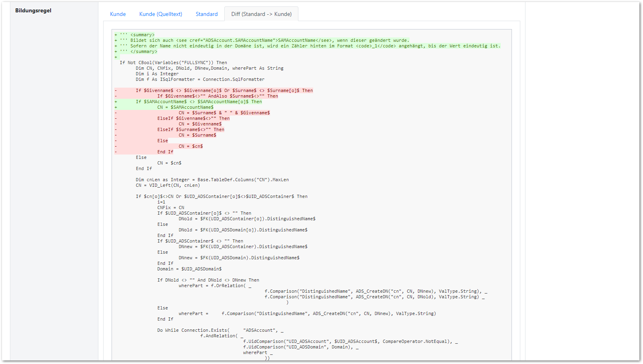
Task: Click the 'If Not CBool(Variables("FULLSYNC"))' line
Action: 173,63
